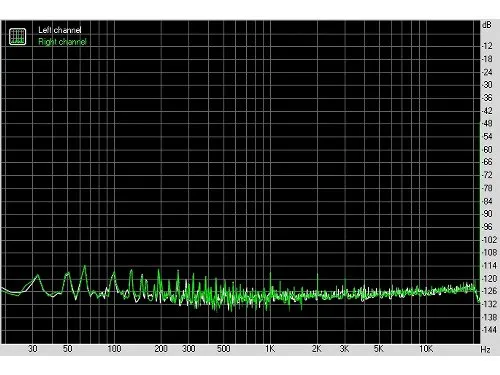The image size is (500, 375).
Task: Click the -102 dB level label
Action: click(489, 240)
